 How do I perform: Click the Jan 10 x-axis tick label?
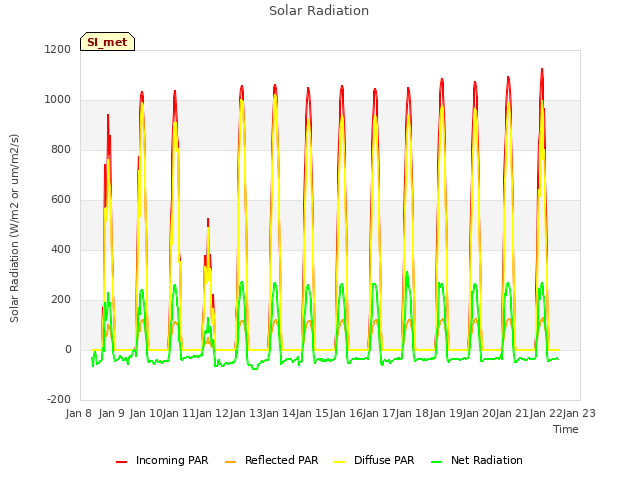(x=146, y=413)
